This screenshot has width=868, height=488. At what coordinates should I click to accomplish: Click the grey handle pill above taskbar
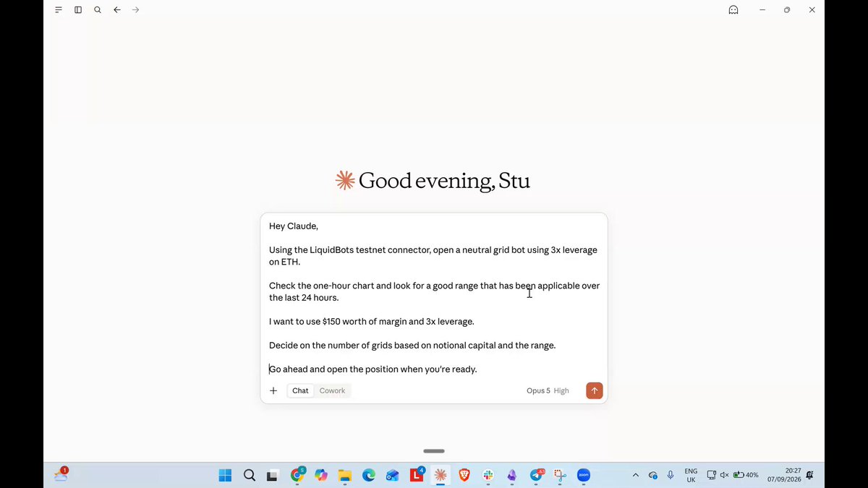point(434,451)
